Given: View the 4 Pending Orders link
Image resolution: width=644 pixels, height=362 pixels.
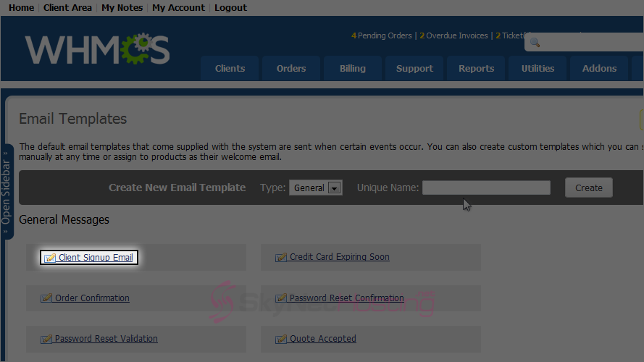Looking at the screenshot, I should coord(382,35).
